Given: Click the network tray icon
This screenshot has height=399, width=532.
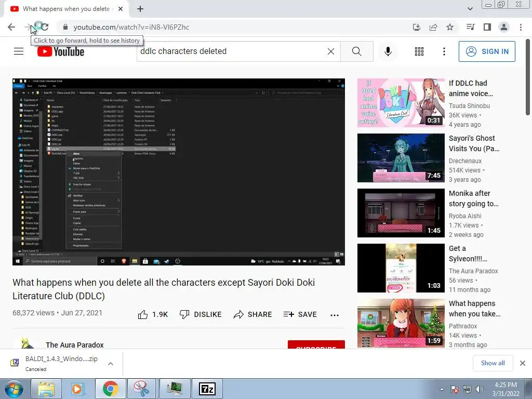Looking at the screenshot, I should click(467, 389).
